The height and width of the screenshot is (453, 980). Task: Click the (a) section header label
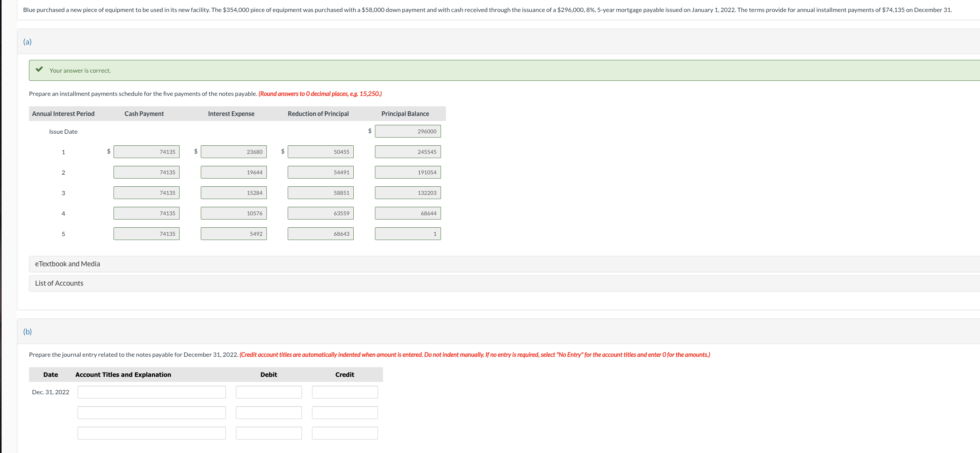coord(27,42)
